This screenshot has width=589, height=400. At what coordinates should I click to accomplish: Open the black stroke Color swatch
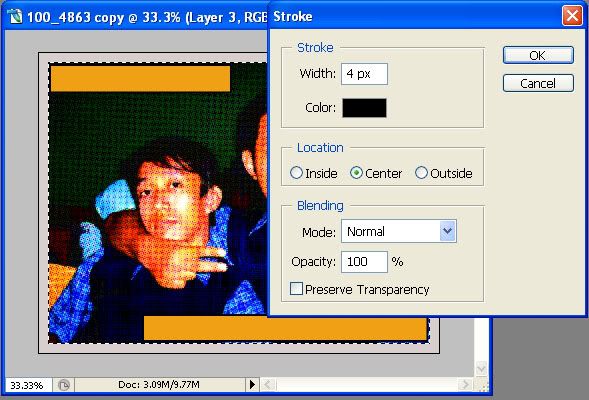pyautogui.click(x=364, y=108)
